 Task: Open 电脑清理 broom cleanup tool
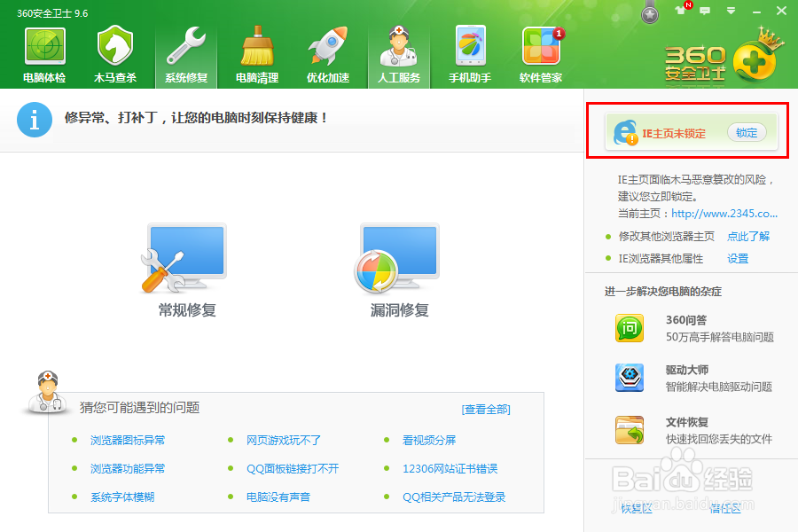[x=257, y=55]
